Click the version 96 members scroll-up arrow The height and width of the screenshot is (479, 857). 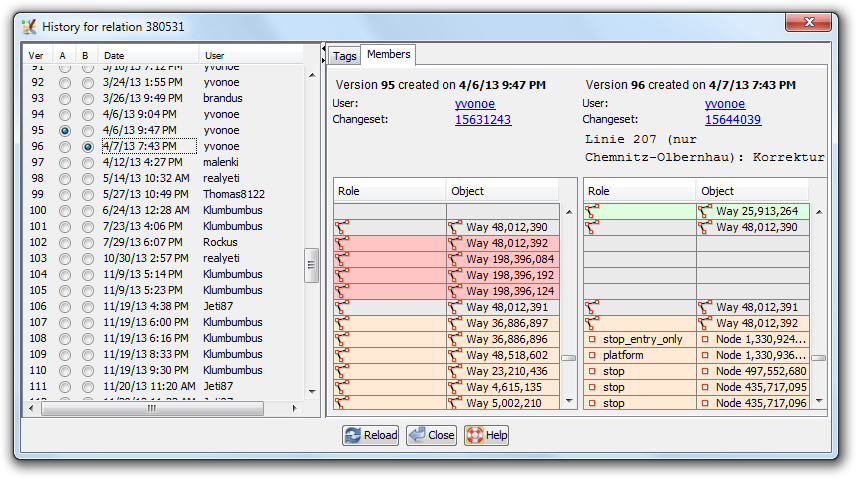tap(819, 212)
